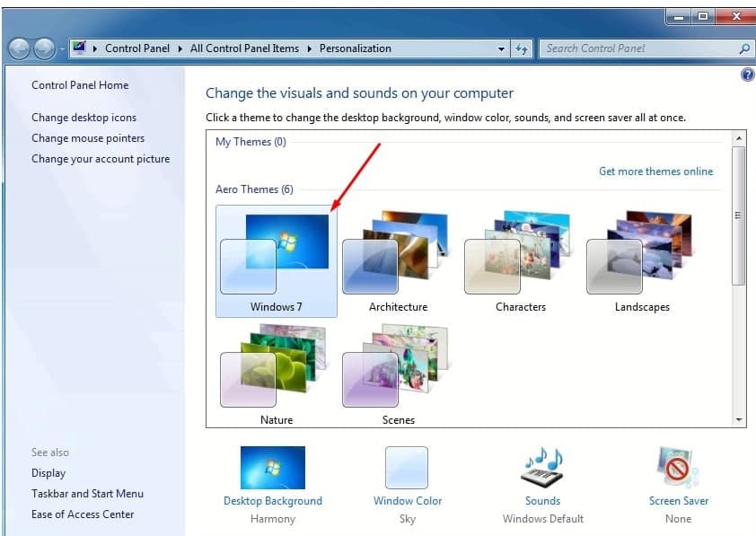
Task: Click the Window Color text link
Action: (408, 501)
